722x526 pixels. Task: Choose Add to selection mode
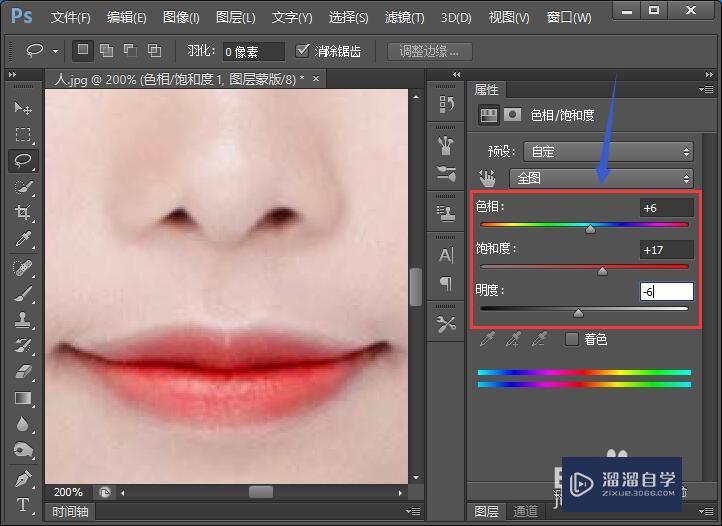click(x=107, y=51)
